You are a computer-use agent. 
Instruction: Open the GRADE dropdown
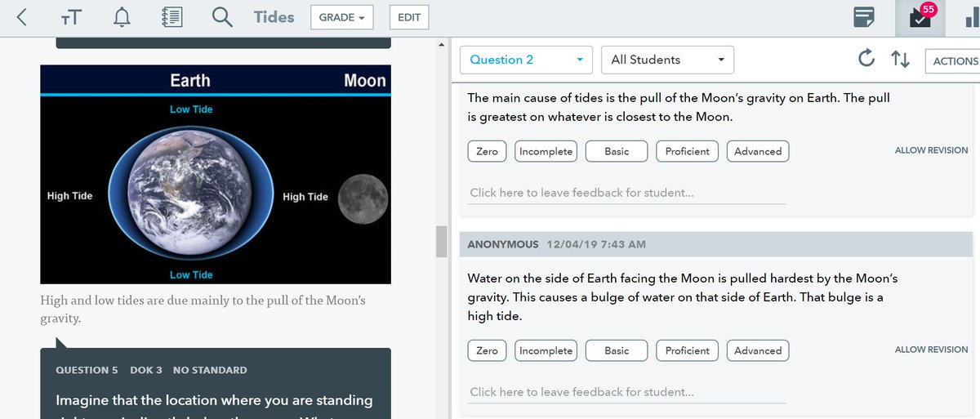(341, 17)
